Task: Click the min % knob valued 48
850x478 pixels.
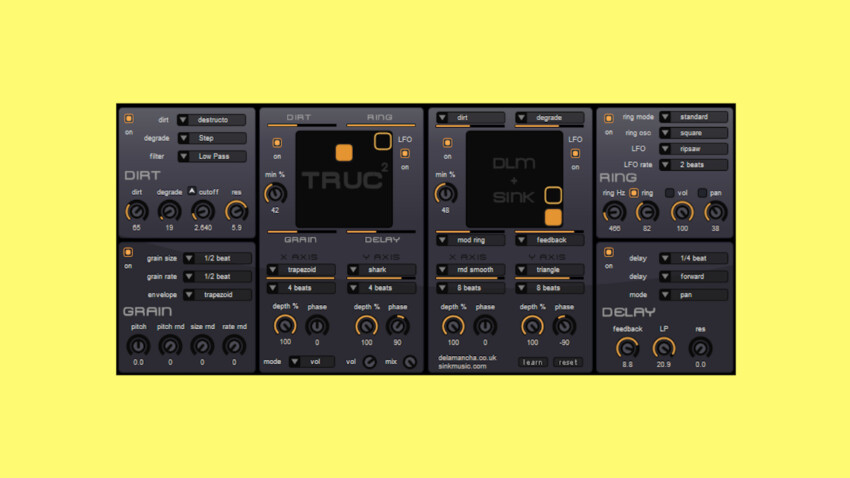Action: (x=445, y=193)
